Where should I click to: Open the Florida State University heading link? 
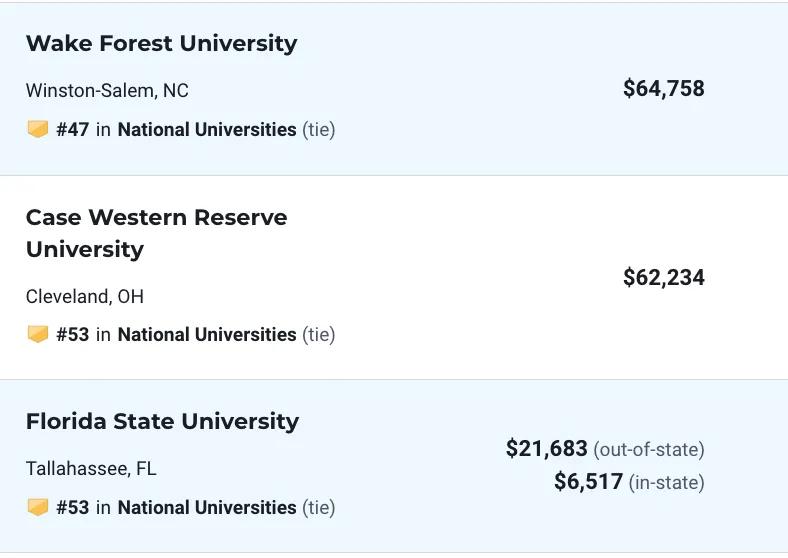click(x=162, y=421)
